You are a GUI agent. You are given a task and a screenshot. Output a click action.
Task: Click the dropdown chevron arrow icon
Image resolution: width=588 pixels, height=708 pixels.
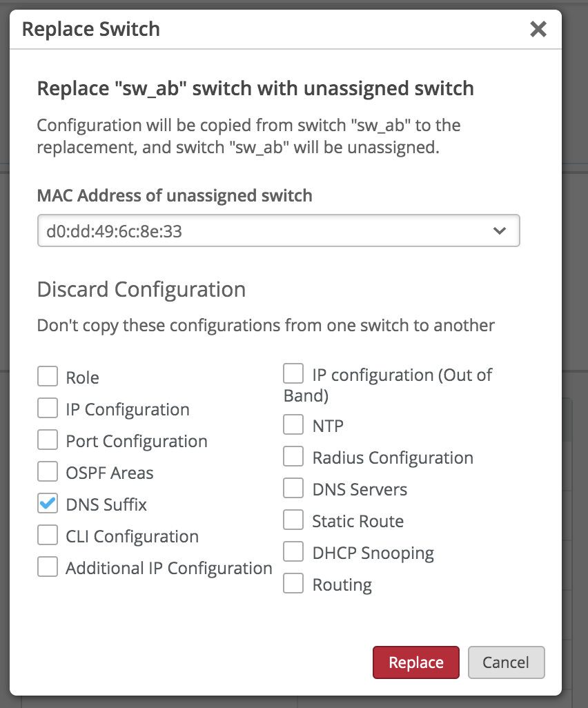(x=500, y=231)
